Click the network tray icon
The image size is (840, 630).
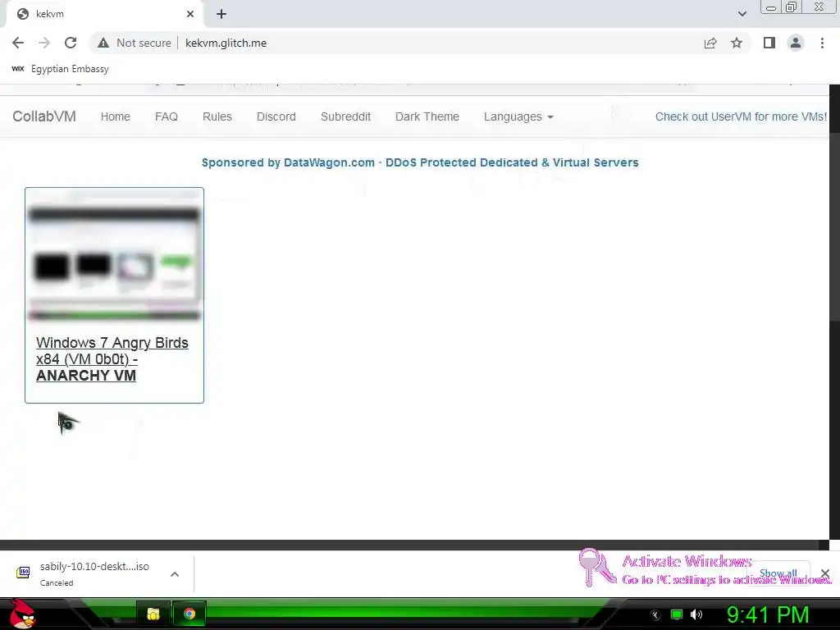pos(676,614)
